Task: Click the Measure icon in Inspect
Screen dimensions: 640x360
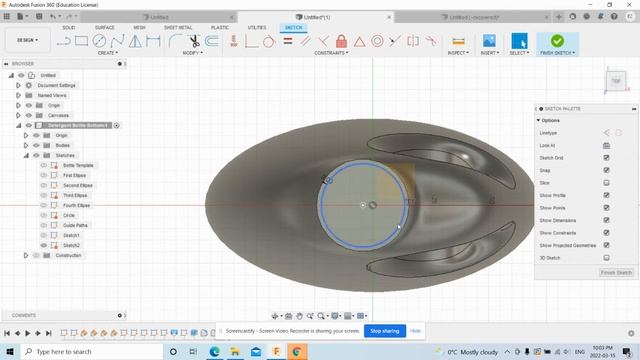Action: click(458, 41)
